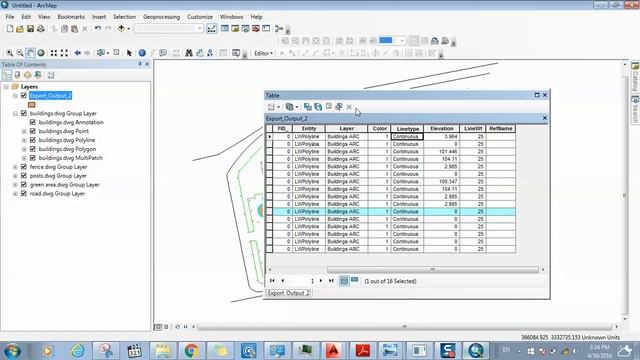Click Show all records button in the table footer
This screenshot has width=640, height=360.
344,281
